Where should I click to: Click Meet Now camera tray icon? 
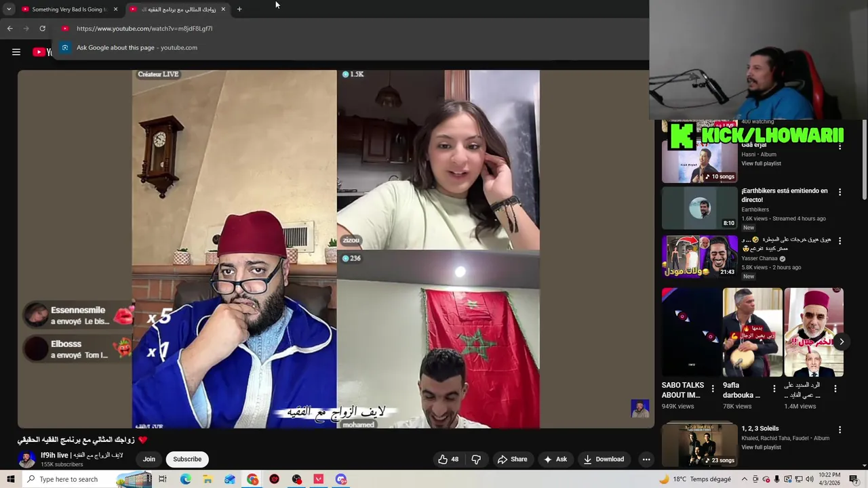[x=755, y=479]
